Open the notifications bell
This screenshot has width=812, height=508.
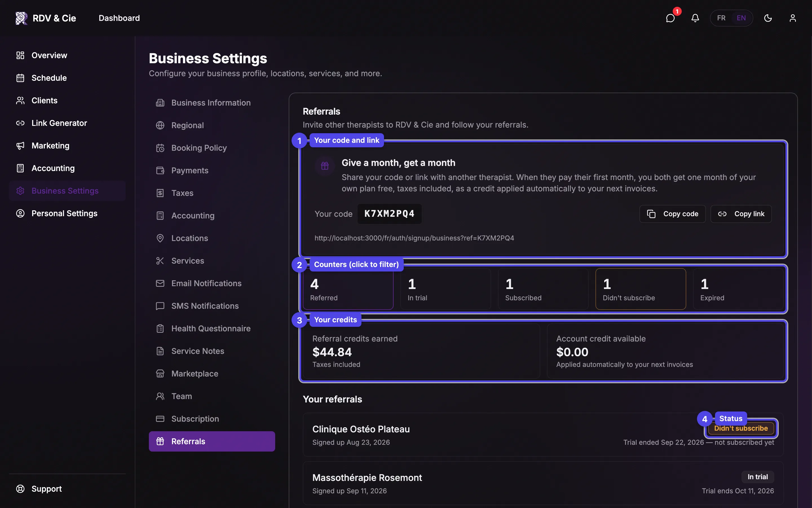pyautogui.click(x=695, y=18)
